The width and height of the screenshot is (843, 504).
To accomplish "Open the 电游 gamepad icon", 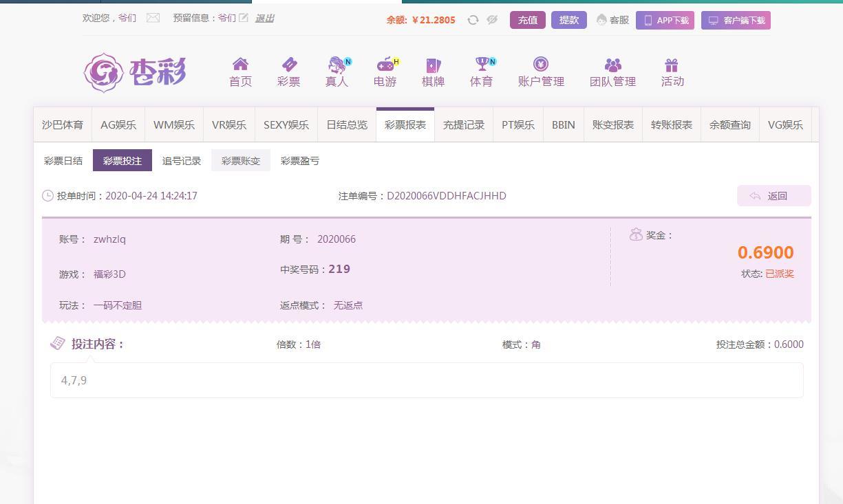I will pos(385,65).
